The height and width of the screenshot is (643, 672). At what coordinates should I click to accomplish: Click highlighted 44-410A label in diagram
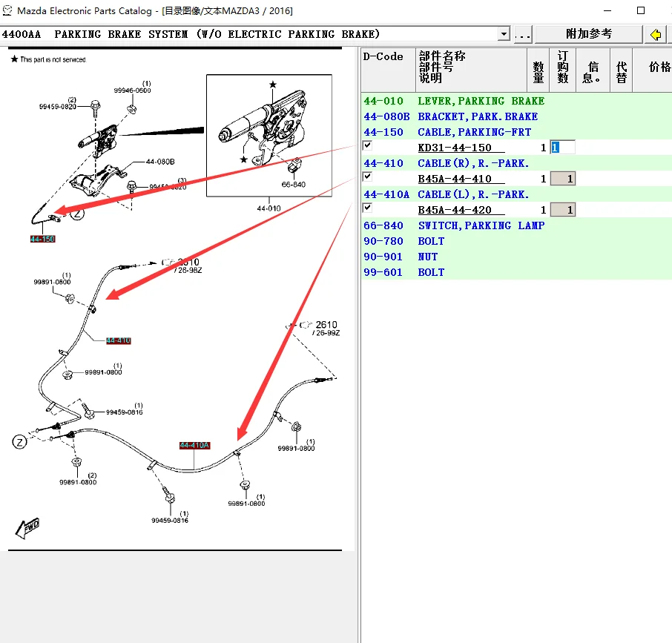pyautogui.click(x=194, y=446)
